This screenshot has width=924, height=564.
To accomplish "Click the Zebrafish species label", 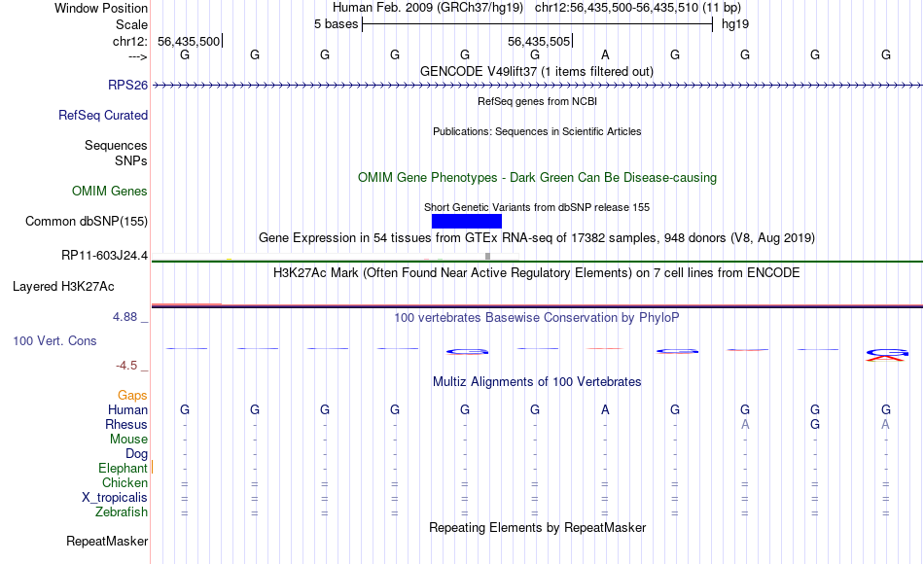I will [121, 511].
